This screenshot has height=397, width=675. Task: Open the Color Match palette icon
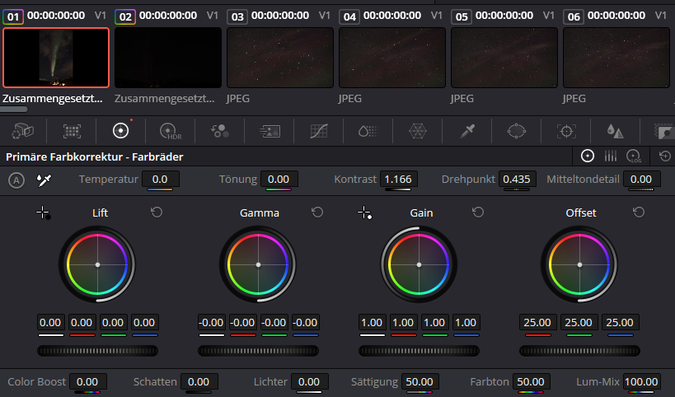[x=72, y=131]
